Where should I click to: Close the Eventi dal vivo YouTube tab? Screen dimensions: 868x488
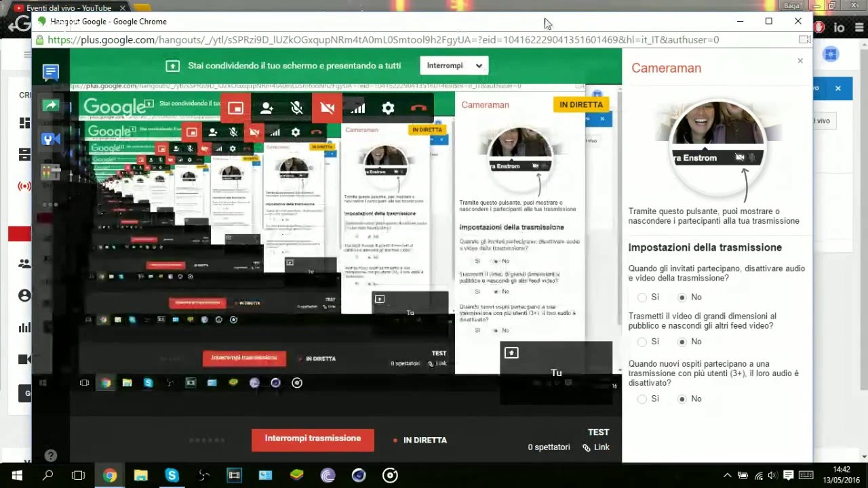[123, 7]
